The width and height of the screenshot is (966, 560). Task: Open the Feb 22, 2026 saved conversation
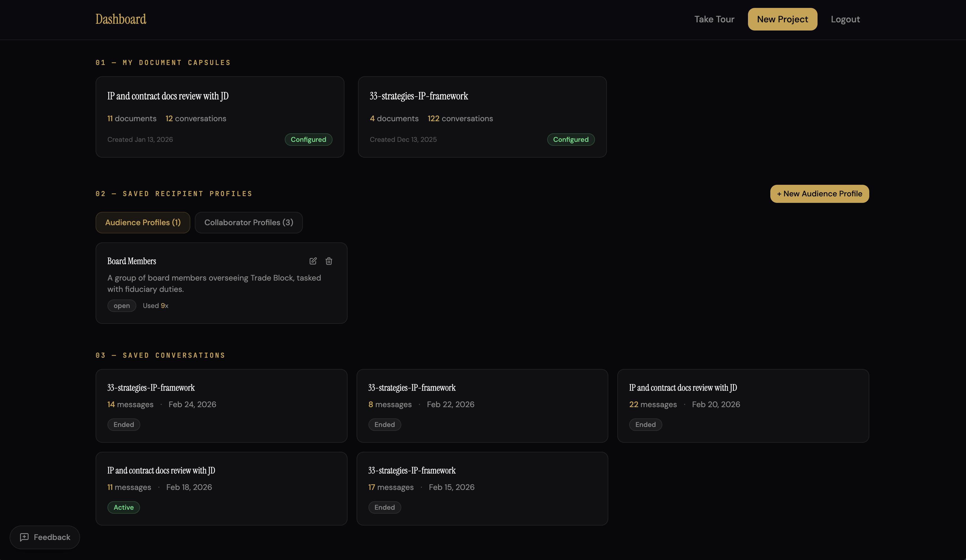pos(482,406)
